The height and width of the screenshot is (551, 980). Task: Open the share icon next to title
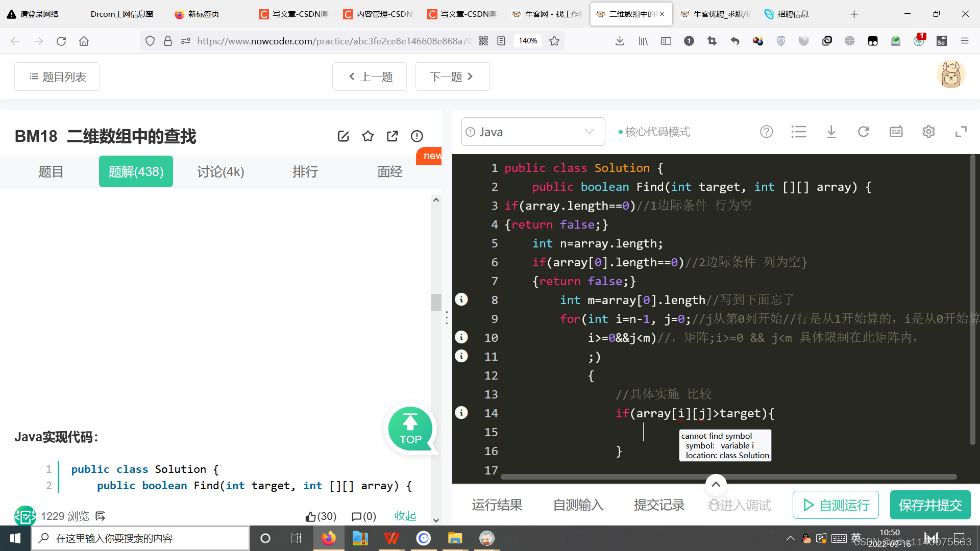[392, 136]
